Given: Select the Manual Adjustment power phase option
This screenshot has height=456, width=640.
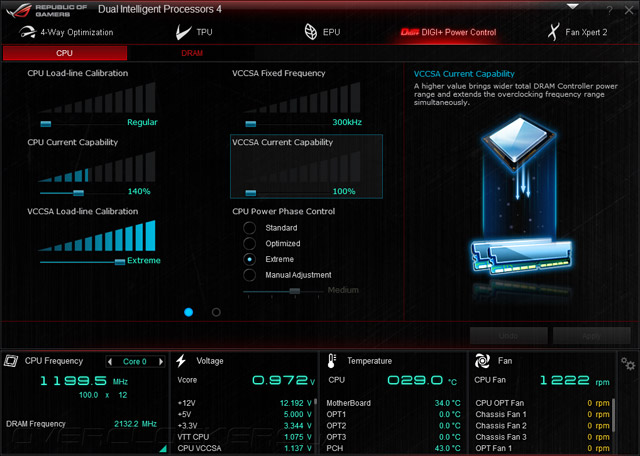Looking at the screenshot, I should click(249, 275).
